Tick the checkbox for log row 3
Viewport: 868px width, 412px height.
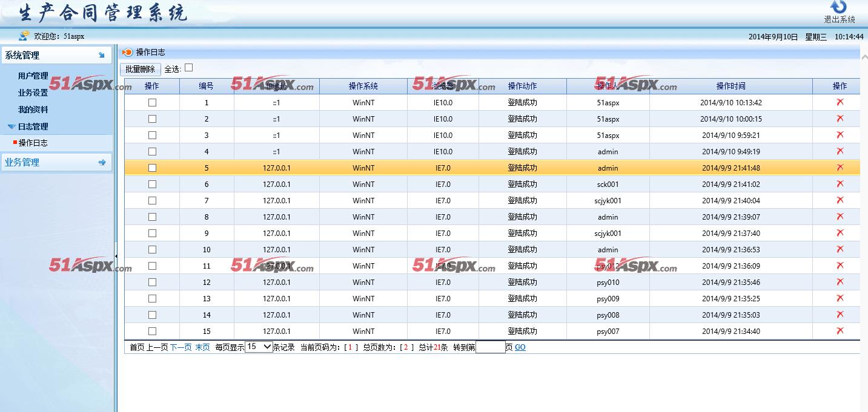click(152, 136)
